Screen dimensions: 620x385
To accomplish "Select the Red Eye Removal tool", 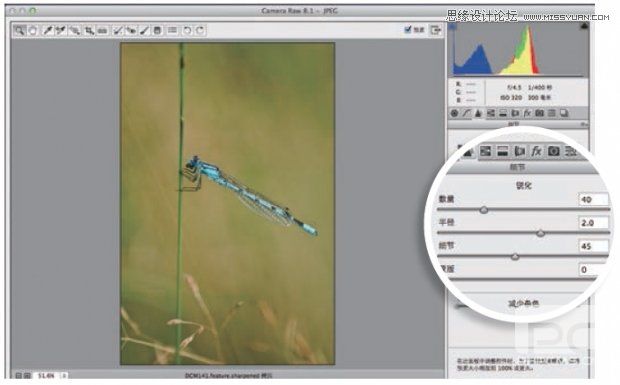I will 131,30.
